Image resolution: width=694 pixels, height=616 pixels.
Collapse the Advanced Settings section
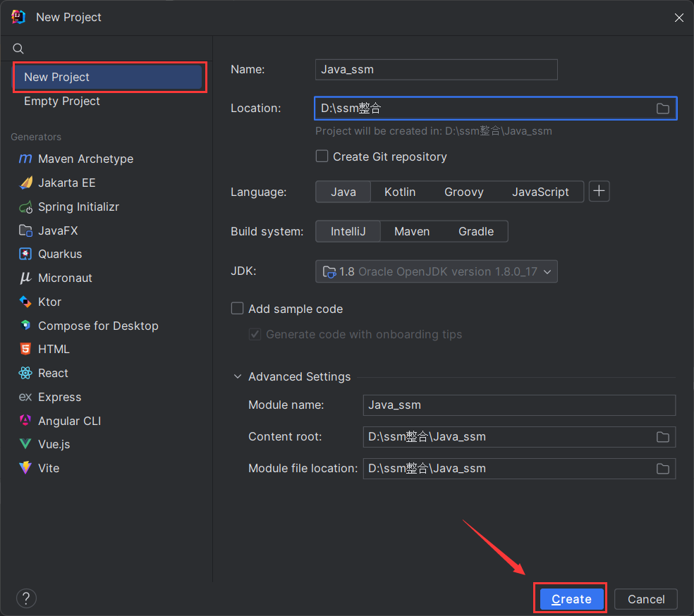(x=237, y=377)
